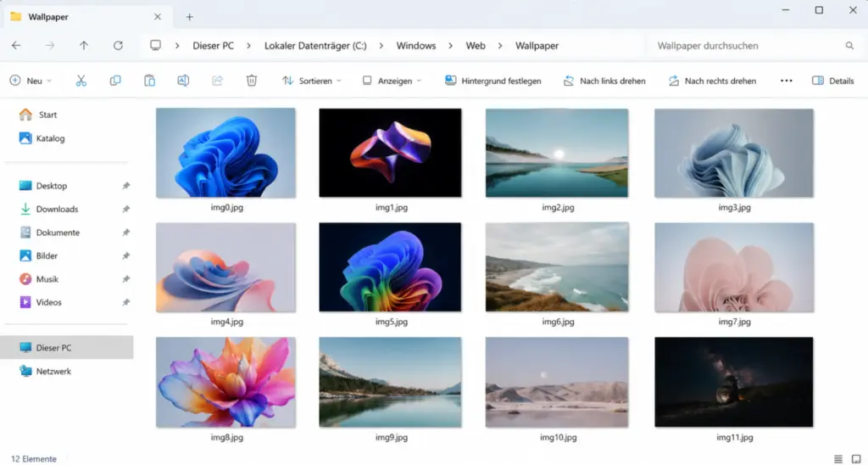Open the Neu dropdown menu
Screen dimensions: 868x465
click(x=31, y=81)
